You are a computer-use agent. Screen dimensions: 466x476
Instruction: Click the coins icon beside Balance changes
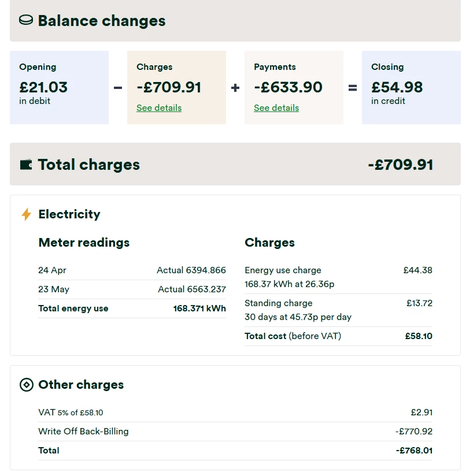[x=26, y=21]
